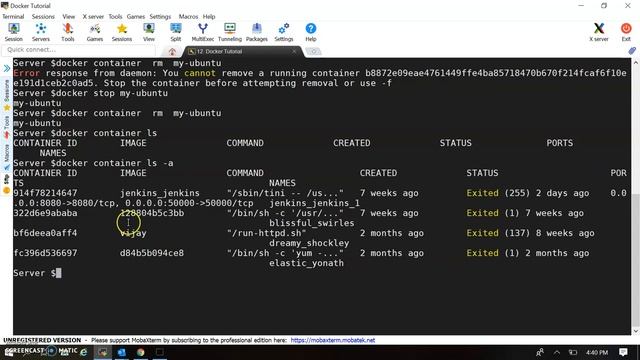
Task: Click the taskbar clock 4:40 PM
Action: tap(597, 352)
